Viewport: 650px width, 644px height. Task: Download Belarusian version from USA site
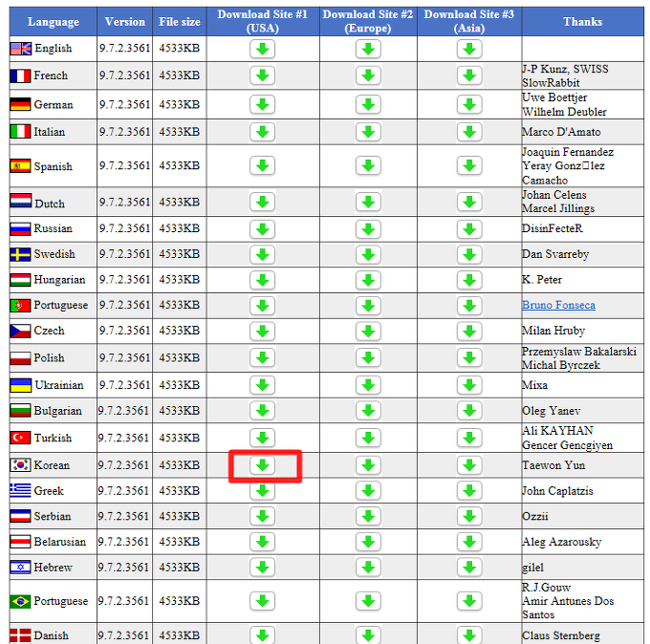263,542
